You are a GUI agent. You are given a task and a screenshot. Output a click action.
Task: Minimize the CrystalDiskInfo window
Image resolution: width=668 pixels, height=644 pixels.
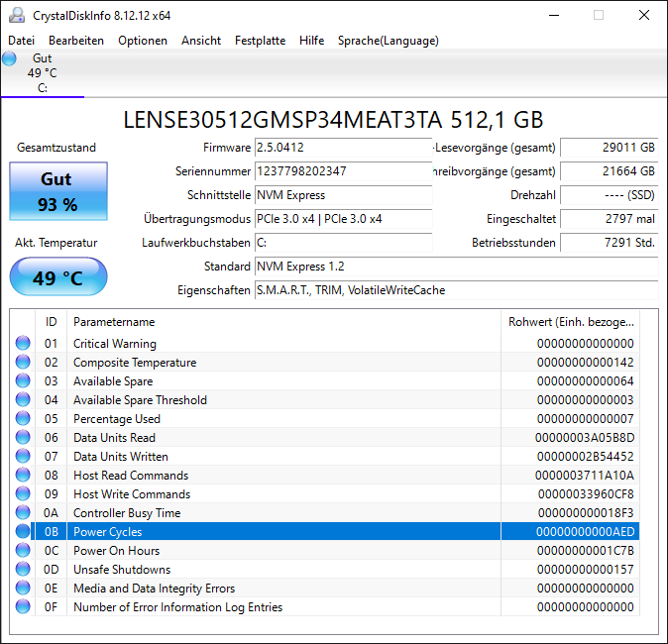click(554, 15)
